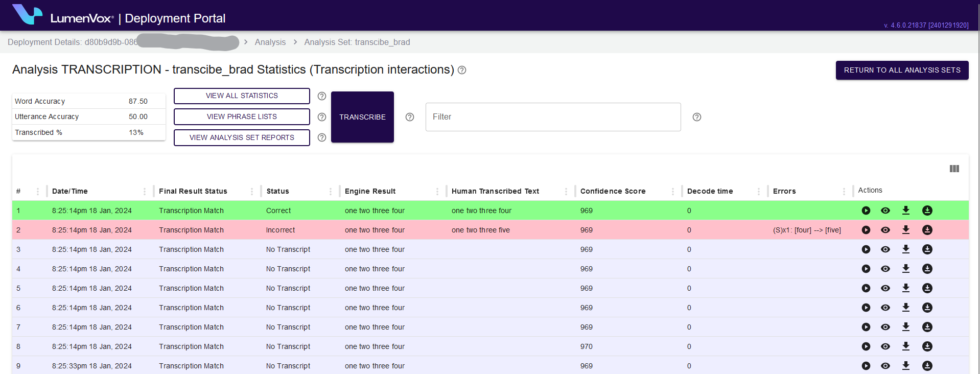The height and width of the screenshot is (374, 980).
Task: Click Return to All Analysis Sets
Action: pyautogui.click(x=902, y=71)
